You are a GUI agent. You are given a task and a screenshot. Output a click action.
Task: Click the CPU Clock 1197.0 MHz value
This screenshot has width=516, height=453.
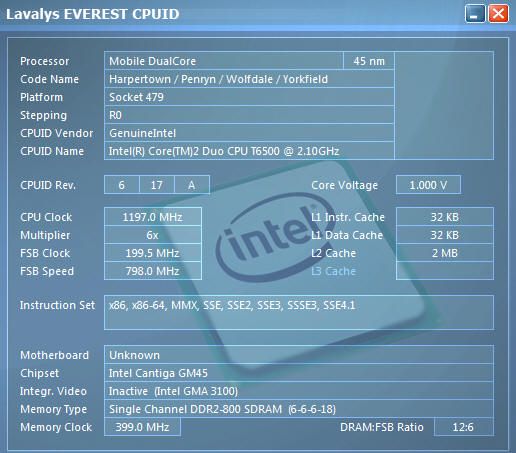point(153,217)
